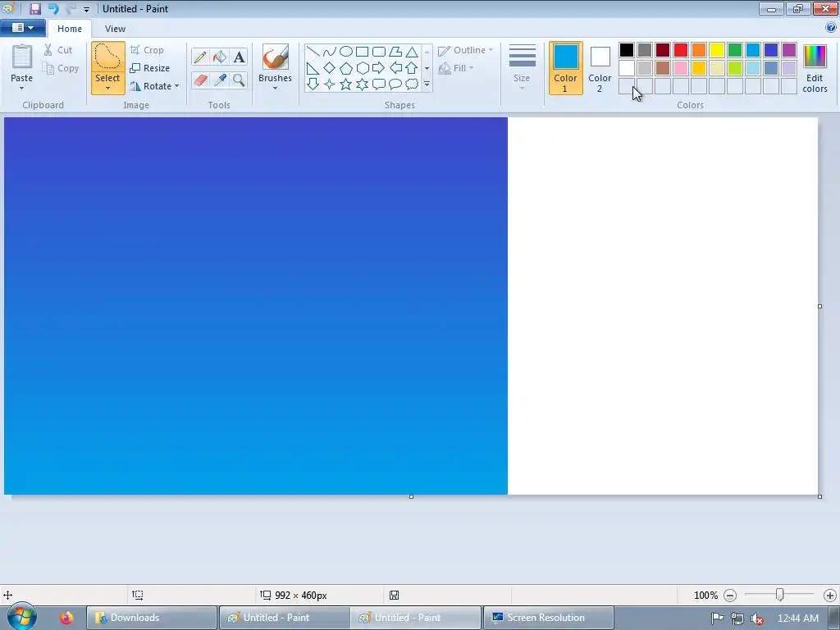The height and width of the screenshot is (630, 840).
Task: Activate the Color 2 button
Action: [600, 68]
